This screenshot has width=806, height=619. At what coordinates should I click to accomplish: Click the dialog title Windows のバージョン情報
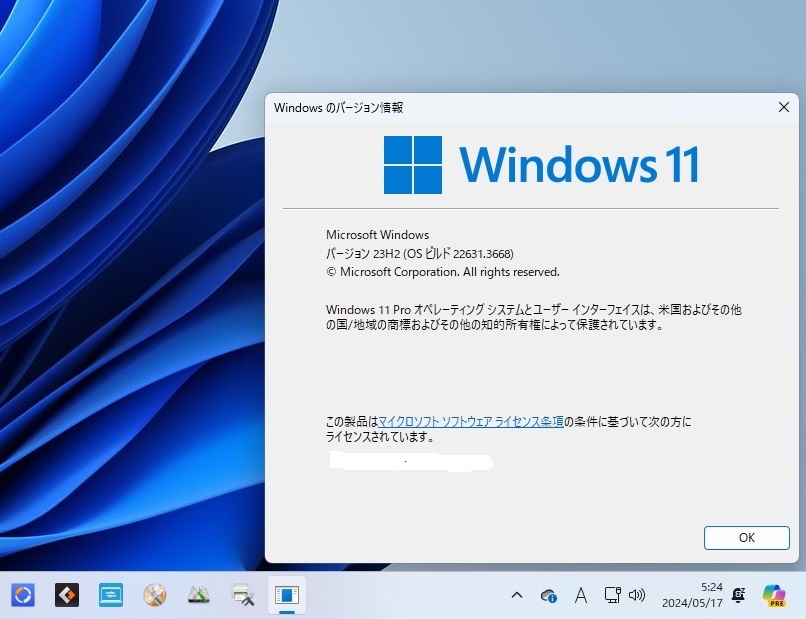coord(338,107)
